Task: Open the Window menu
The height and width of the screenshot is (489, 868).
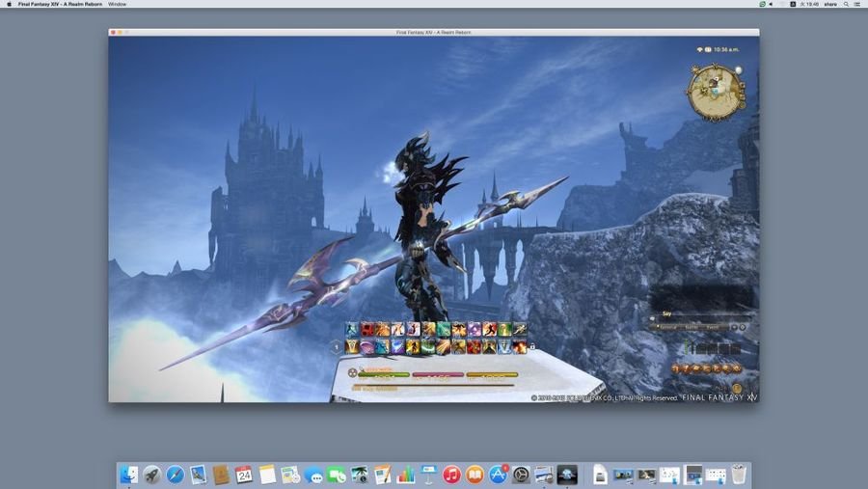Action: (x=117, y=4)
